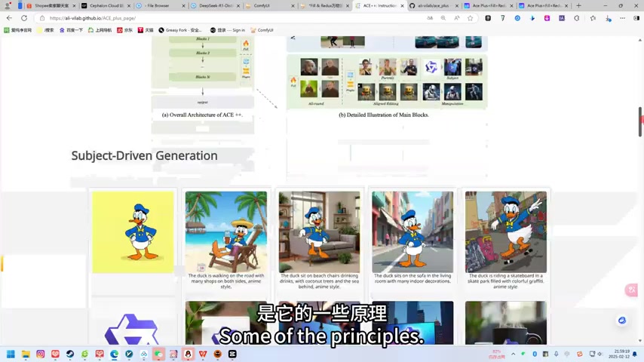This screenshot has width=644, height=362.
Task: Switch to the File Browser tab
Action: click(x=158, y=6)
